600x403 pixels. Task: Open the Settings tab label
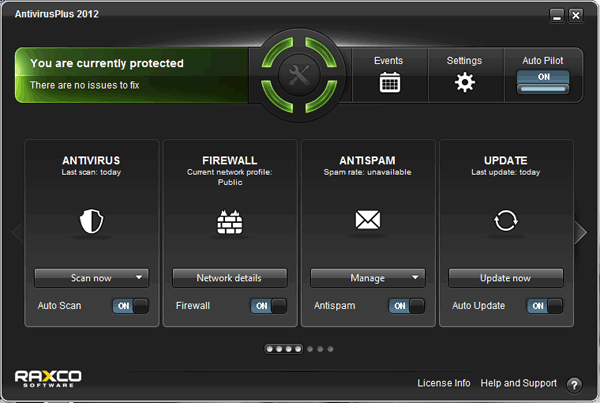tap(464, 61)
